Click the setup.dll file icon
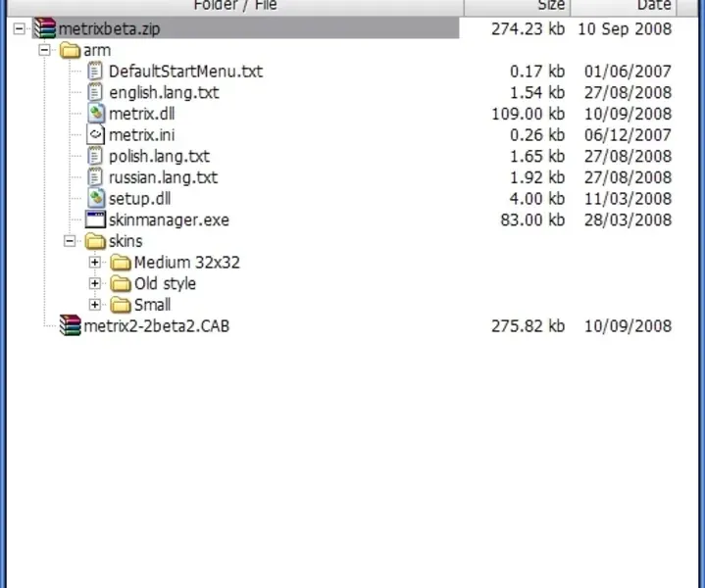 pyautogui.click(x=96, y=198)
